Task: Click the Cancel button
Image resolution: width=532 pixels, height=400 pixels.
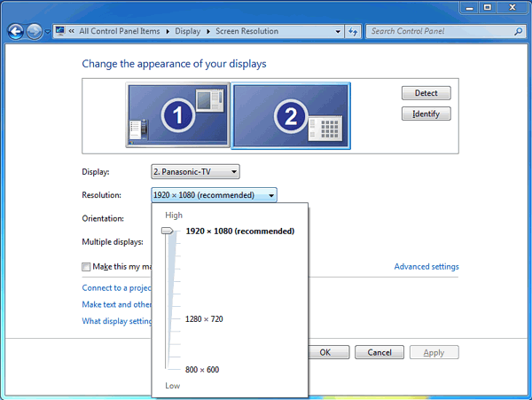Action: point(379,352)
